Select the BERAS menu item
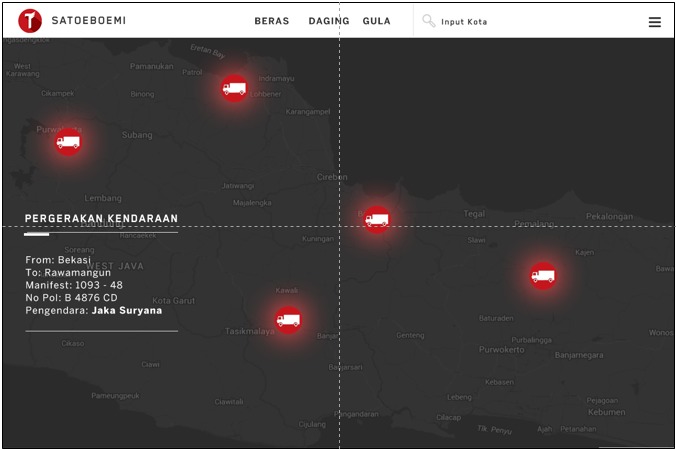Image resolution: width=676 pixels, height=450 pixels. (x=272, y=21)
